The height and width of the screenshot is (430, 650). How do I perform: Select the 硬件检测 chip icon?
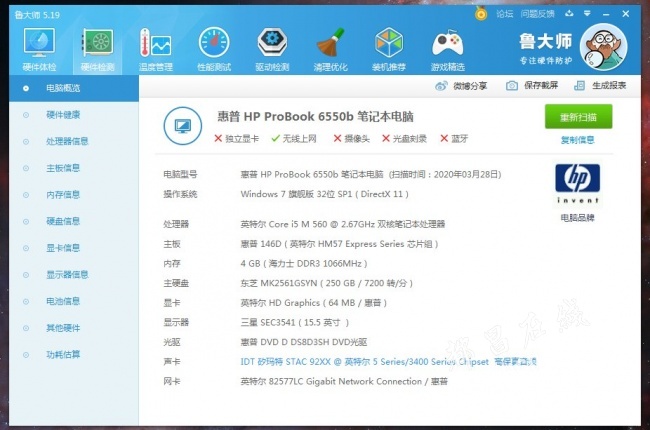97,42
